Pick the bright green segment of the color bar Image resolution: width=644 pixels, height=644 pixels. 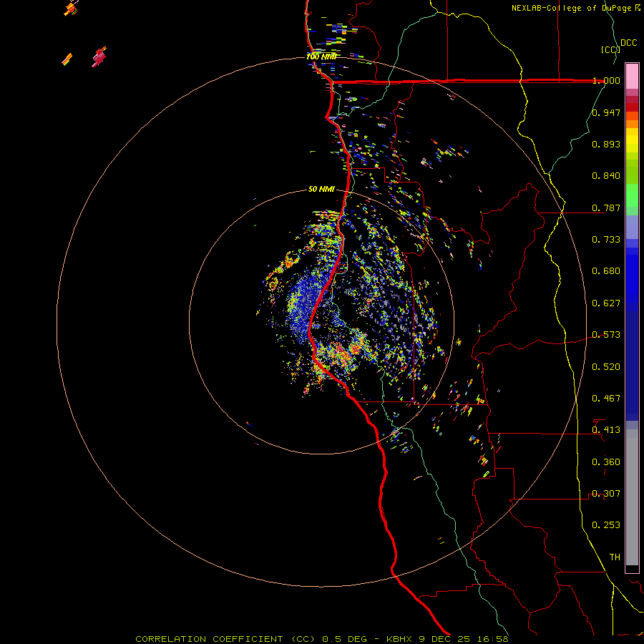(632, 195)
